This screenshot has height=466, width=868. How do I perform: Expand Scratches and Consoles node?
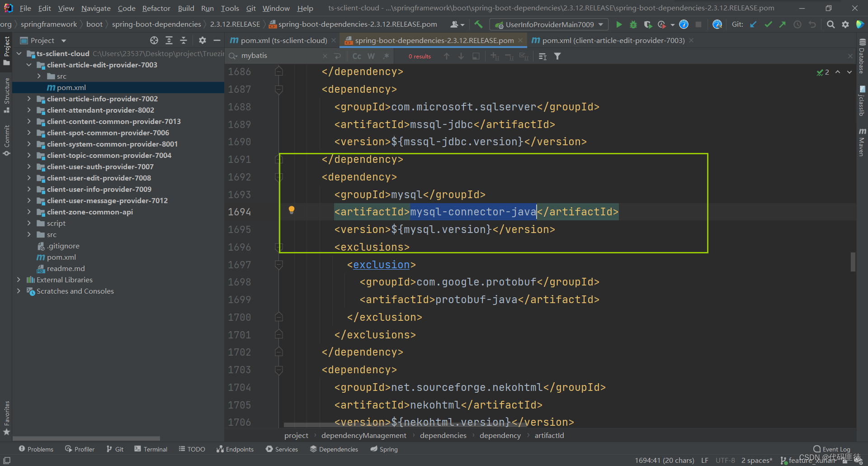19,291
